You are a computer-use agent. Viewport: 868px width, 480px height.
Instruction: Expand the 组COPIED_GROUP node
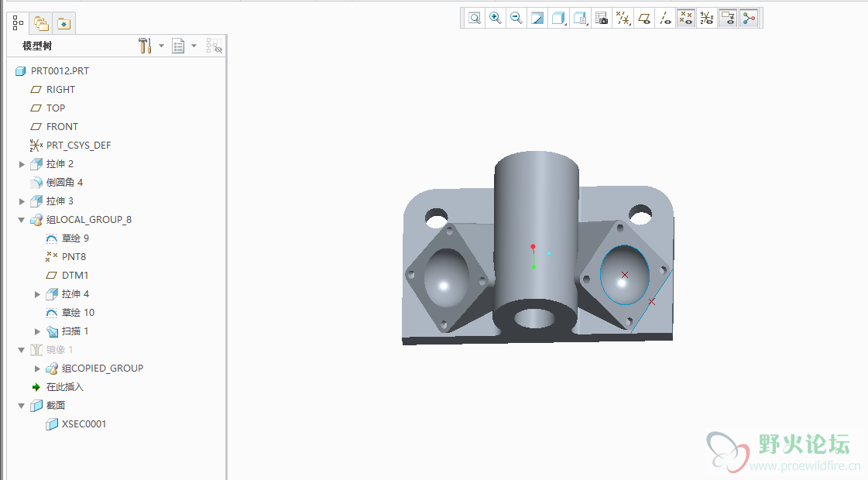(x=37, y=369)
